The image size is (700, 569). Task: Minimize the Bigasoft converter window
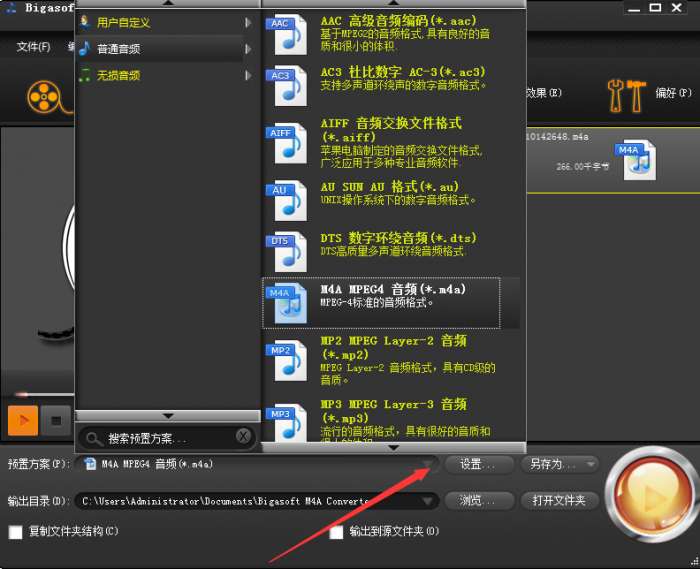(633, 8)
